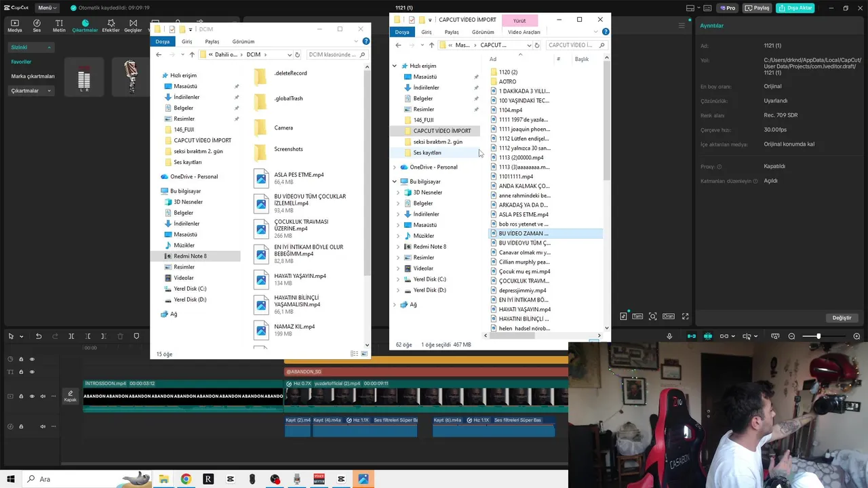Go back in the DCIM explorer window
The image size is (868, 488).
159,54
